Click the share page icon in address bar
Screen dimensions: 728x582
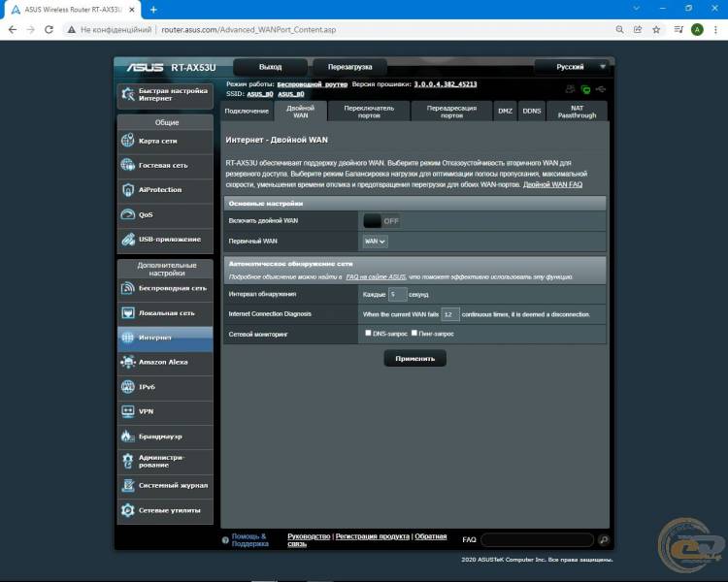point(638,30)
